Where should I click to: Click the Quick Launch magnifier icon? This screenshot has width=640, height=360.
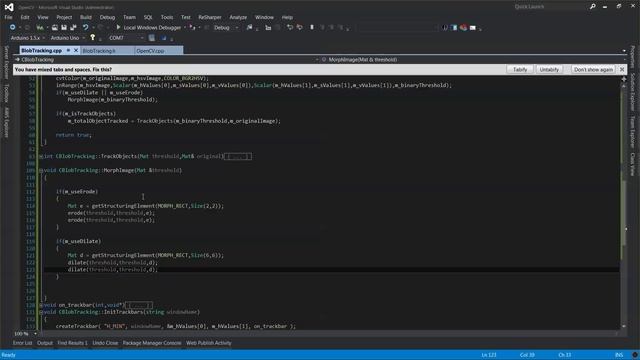tap(592, 7)
